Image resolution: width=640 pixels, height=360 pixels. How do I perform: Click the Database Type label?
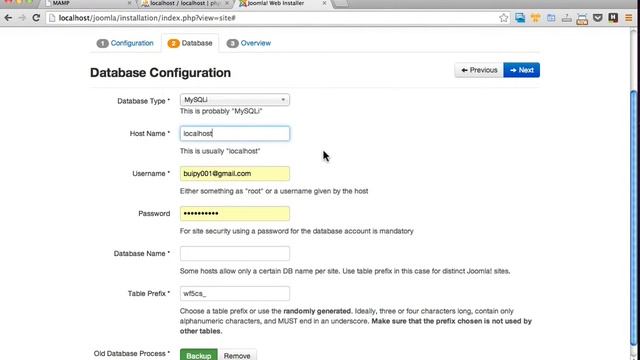click(144, 101)
